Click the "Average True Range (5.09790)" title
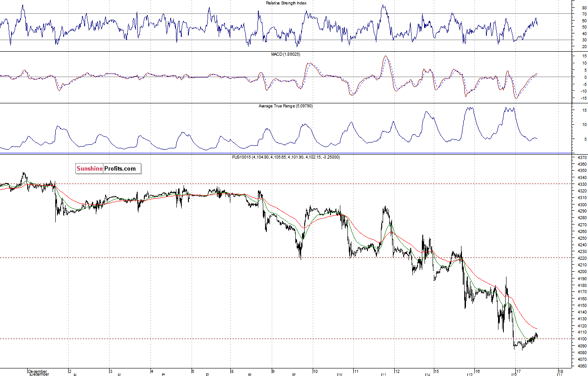The height and width of the screenshot is (376, 588). coord(286,106)
